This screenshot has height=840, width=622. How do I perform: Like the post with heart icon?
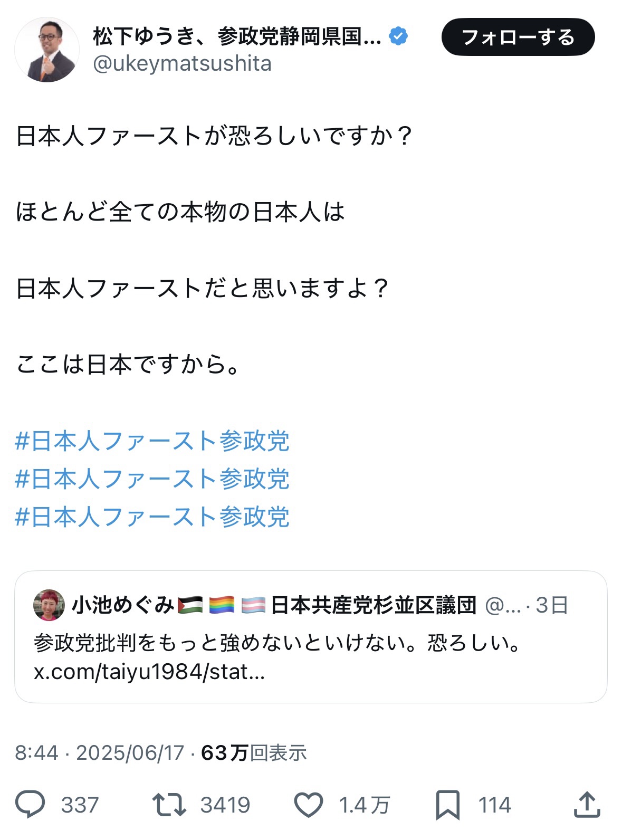coord(308,805)
